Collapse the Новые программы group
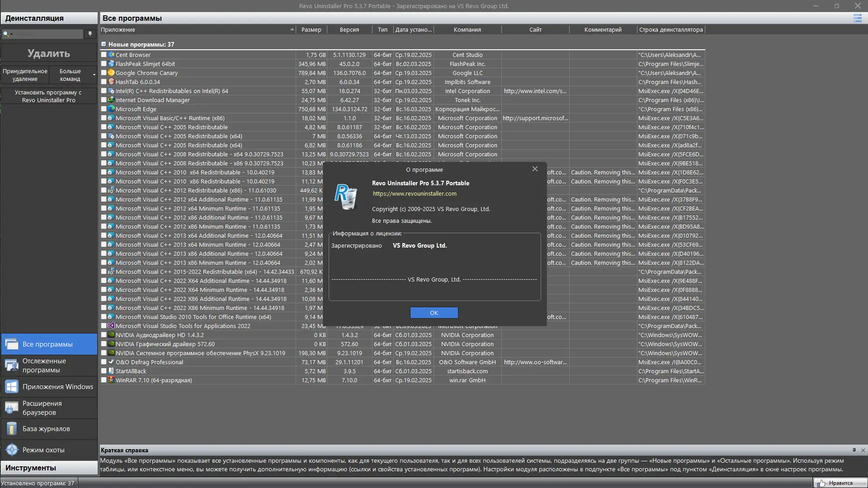Image resolution: width=868 pixels, height=488 pixels. tap(104, 44)
